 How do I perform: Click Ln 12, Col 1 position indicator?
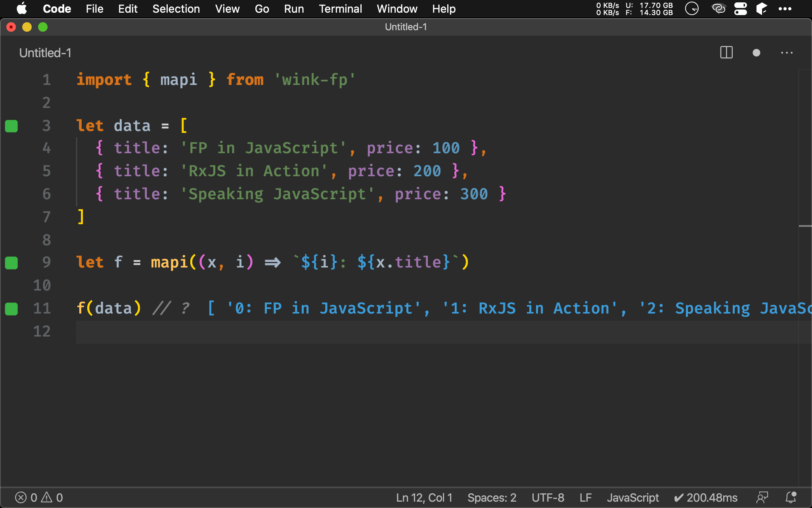(x=424, y=497)
